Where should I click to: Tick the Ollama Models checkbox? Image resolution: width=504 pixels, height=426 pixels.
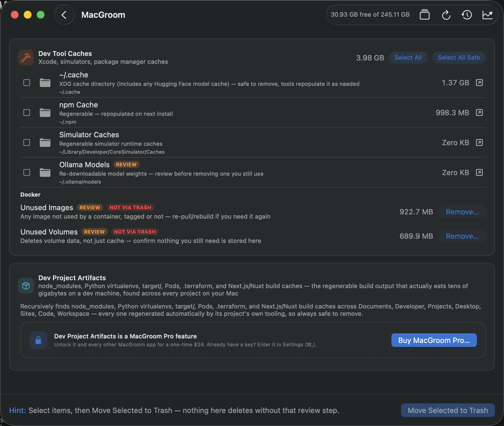[27, 173]
